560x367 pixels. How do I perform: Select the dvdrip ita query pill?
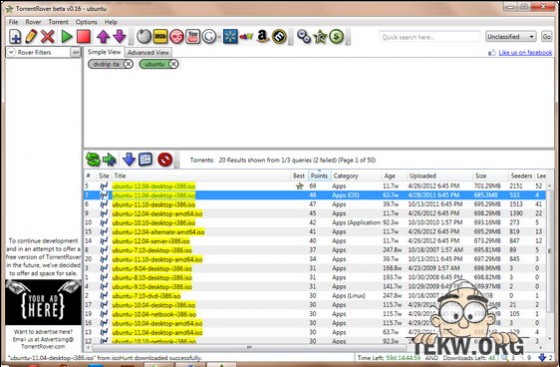(106, 64)
